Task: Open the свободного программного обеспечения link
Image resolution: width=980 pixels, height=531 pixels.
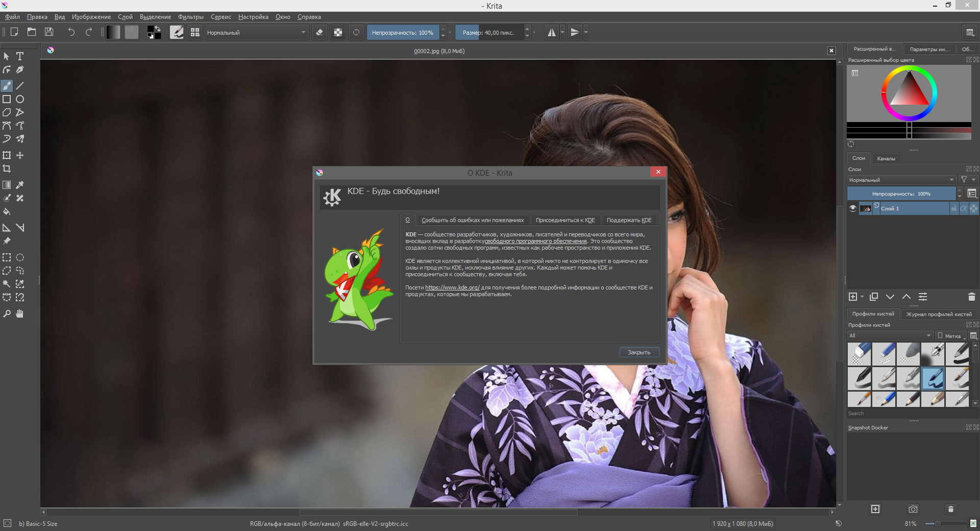Action: [536, 241]
